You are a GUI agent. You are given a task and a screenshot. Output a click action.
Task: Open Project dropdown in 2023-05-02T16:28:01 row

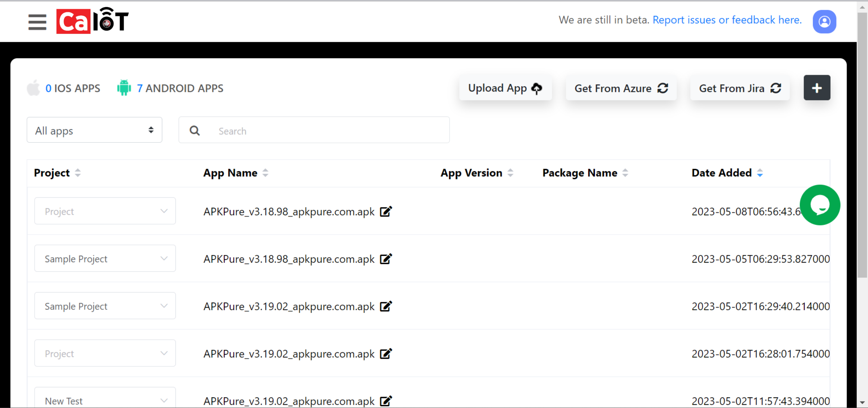pyautogui.click(x=105, y=354)
